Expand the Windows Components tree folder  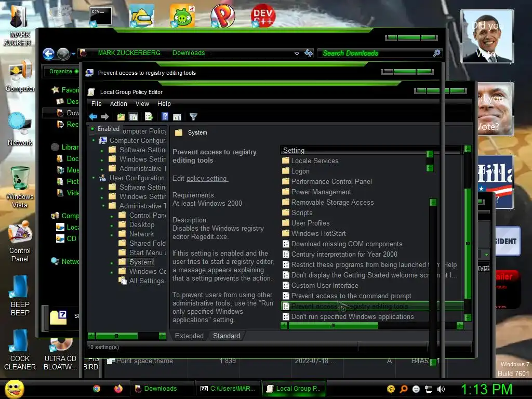(x=112, y=272)
